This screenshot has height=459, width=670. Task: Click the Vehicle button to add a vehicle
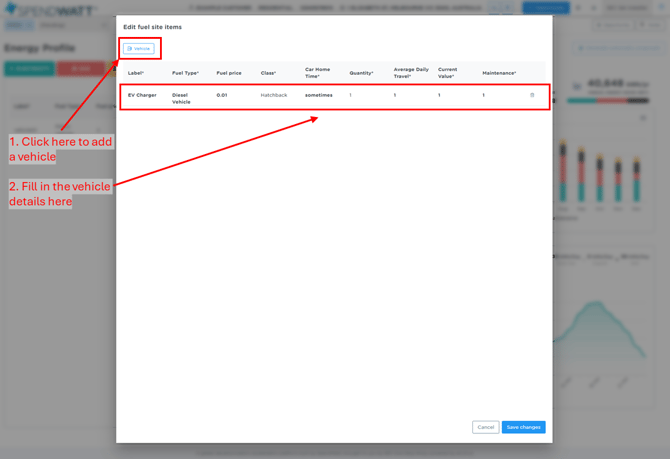(139, 48)
